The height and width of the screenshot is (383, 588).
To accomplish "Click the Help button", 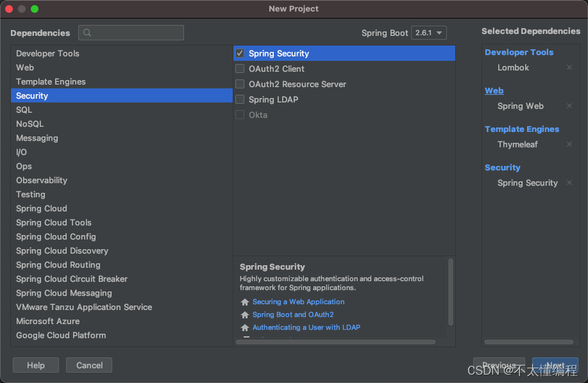I will [36, 366].
